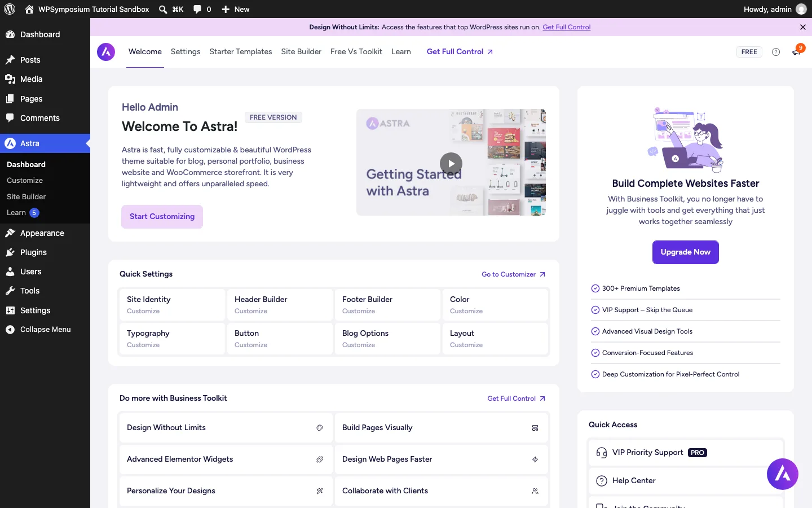The width and height of the screenshot is (812, 508).
Task: Follow the Go to Customizer link
Action: [x=513, y=274]
